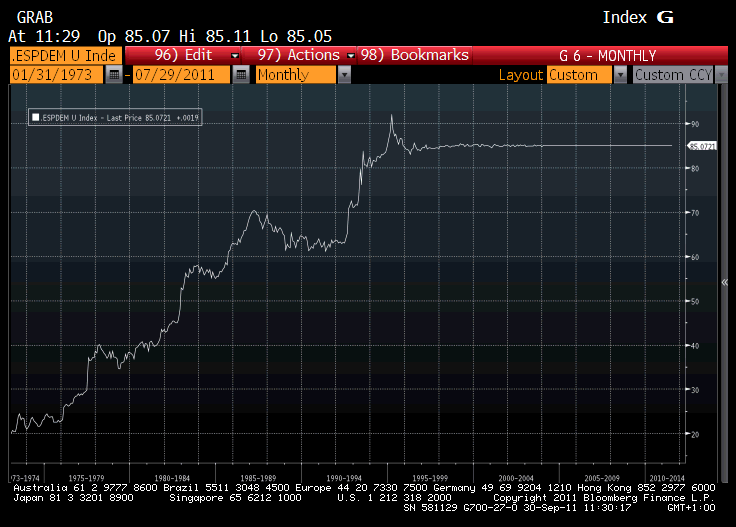Click the 1995-1999 time axis label

pyautogui.click(x=430, y=478)
